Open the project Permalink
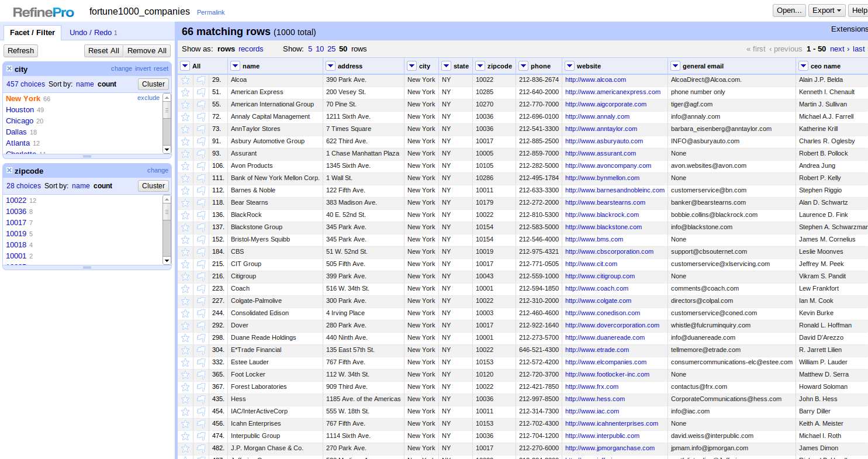The image size is (868, 459). (211, 12)
